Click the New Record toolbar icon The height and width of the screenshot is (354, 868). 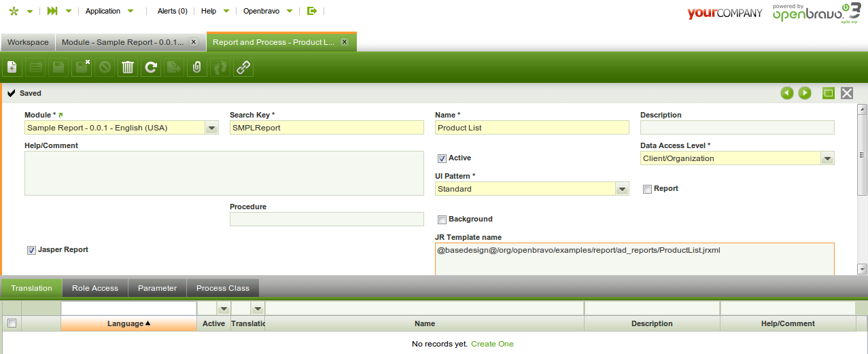[x=12, y=67]
